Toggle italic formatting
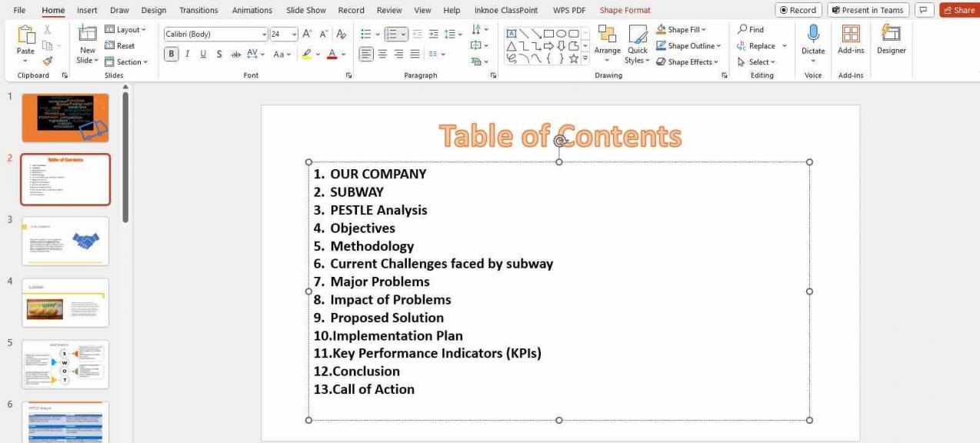 (187, 54)
